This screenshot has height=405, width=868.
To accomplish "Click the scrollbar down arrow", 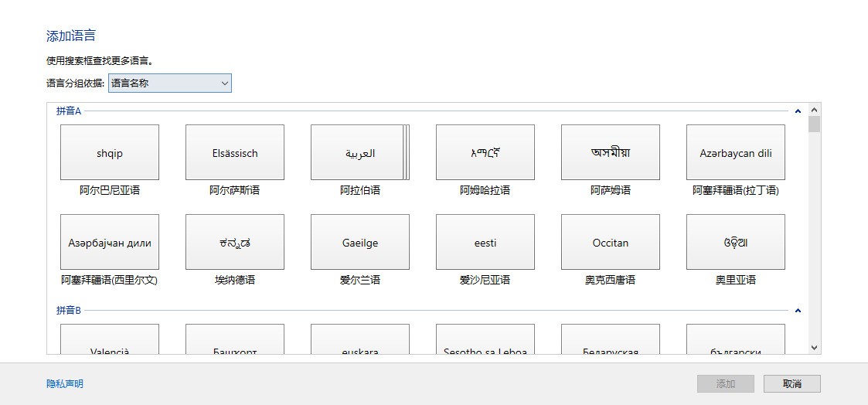I will click(x=814, y=348).
